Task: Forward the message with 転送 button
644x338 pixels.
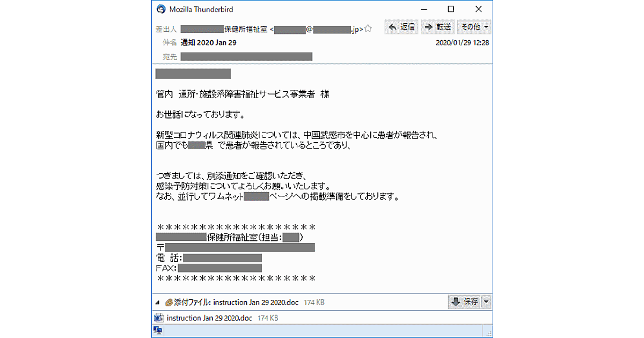Action: pos(437,27)
